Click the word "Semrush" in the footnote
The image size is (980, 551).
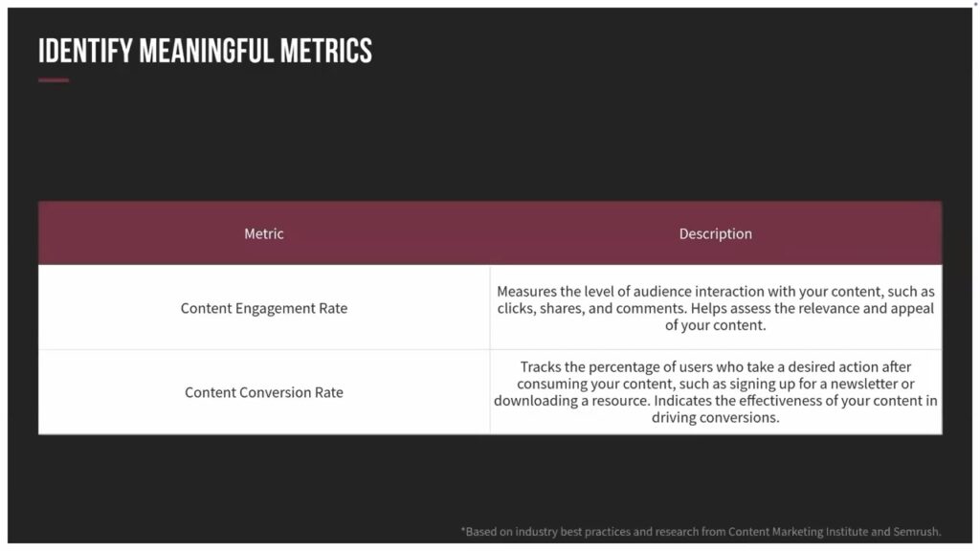click(x=916, y=531)
